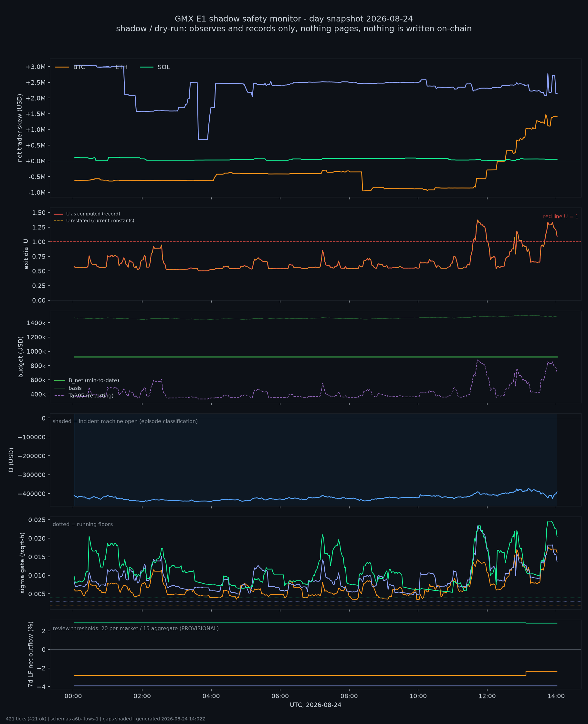Click the -1.0M skew tick label
Image resolution: width=588 pixels, height=724 pixels.
coord(37,192)
